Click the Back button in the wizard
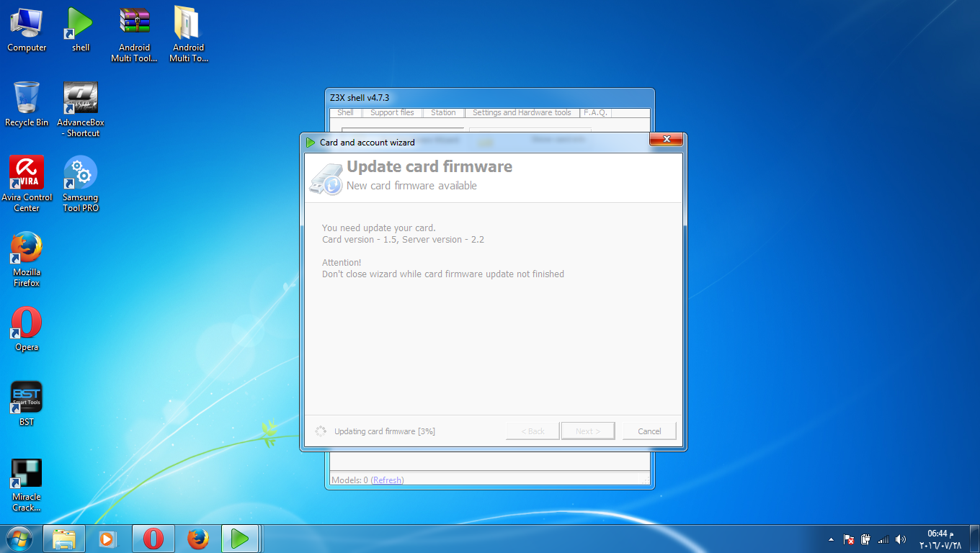Screen dimensions: 980x553 [533, 431]
